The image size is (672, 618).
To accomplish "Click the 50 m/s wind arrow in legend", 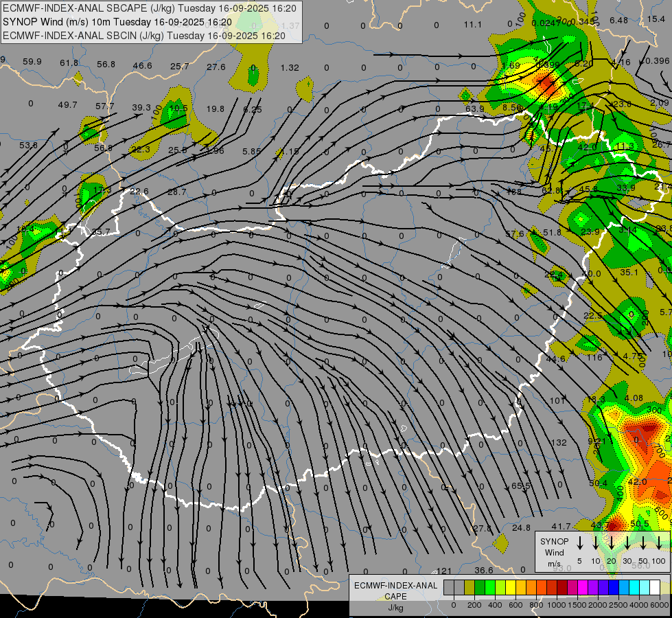I will 643,542.
